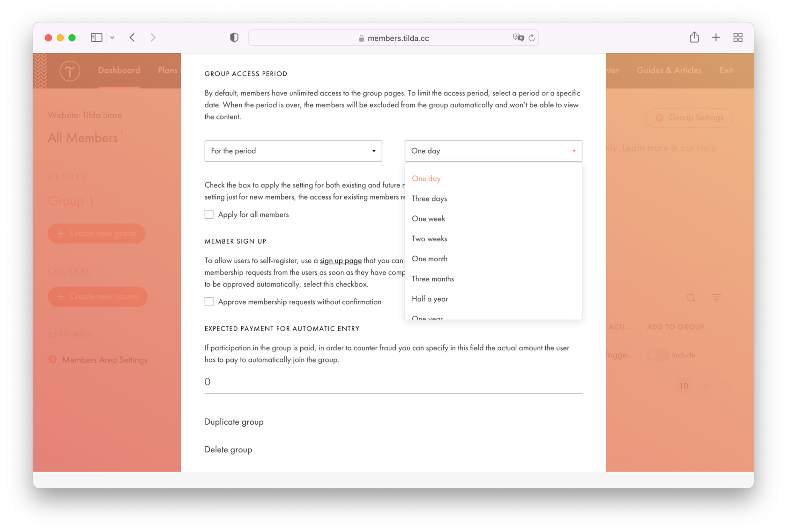The height and width of the screenshot is (532, 787).
Task: Click the expected payment amount field
Action: [393, 382]
